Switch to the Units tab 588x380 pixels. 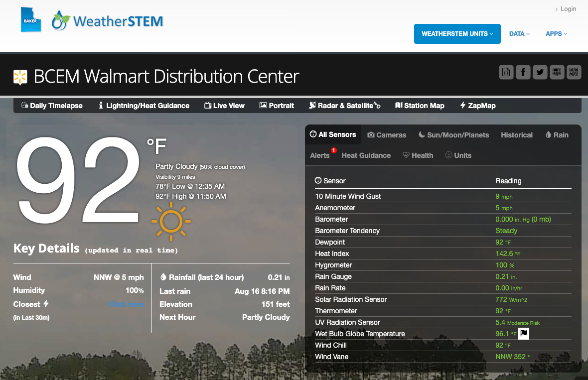[x=458, y=155]
